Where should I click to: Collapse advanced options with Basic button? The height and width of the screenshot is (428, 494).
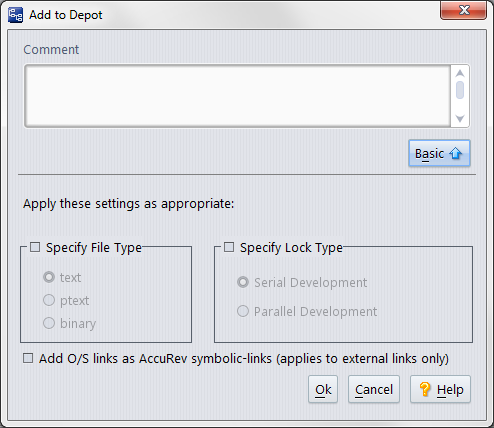439,153
